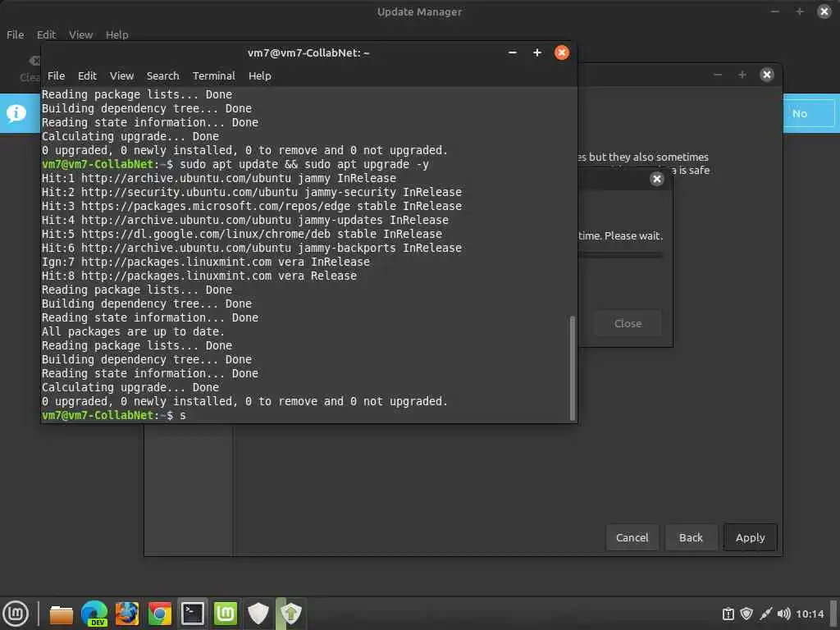Open the Update Manager File menu

point(15,34)
